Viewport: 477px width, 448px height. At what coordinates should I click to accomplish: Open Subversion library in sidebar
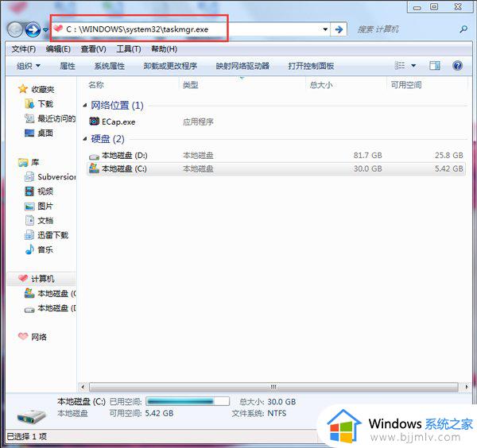click(56, 177)
